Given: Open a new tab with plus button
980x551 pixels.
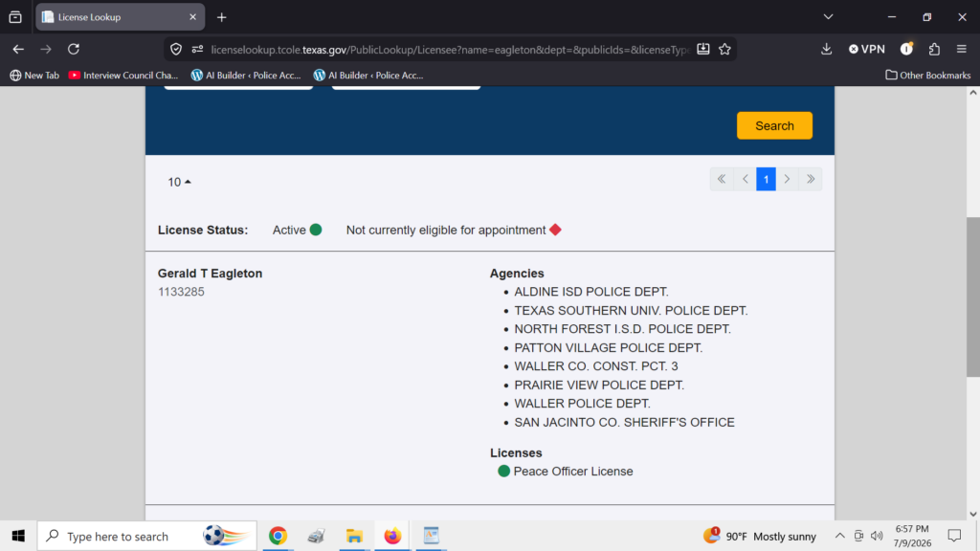Looking at the screenshot, I should pyautogui.click(x=221, y=17).
